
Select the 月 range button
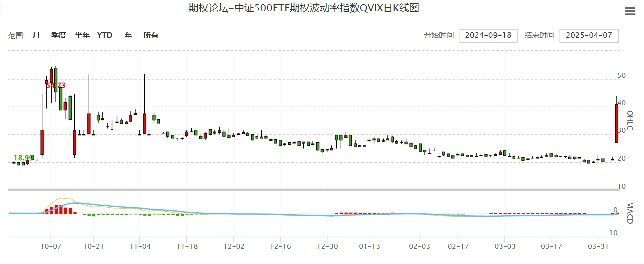(36, 35)
